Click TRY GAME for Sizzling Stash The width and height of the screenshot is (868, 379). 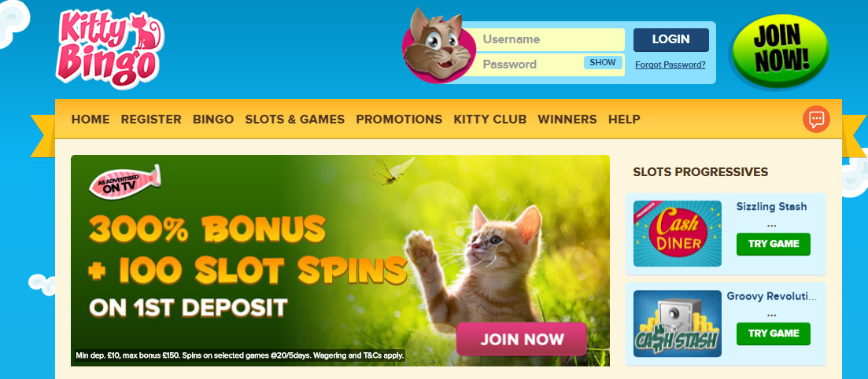click(x=774, y=244)
